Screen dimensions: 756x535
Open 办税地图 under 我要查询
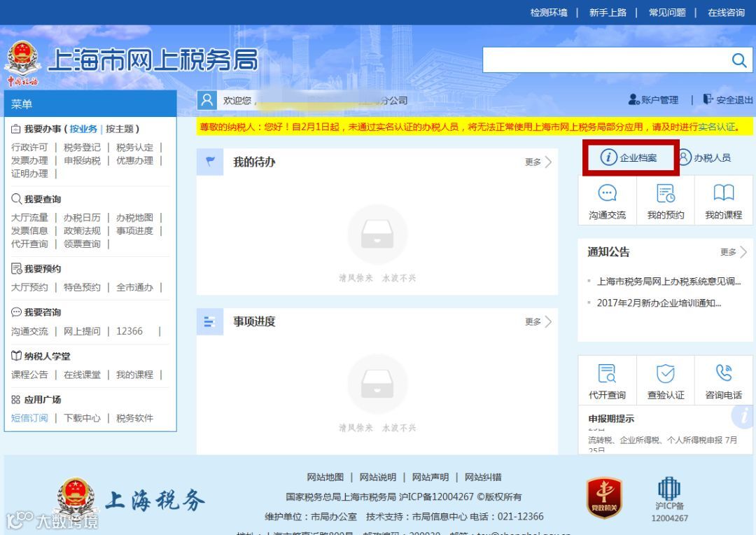pyautogui.click(x=134, y=218)
